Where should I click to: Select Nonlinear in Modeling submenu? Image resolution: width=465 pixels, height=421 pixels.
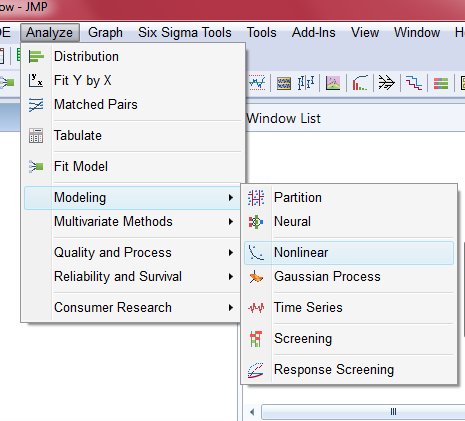349,253
